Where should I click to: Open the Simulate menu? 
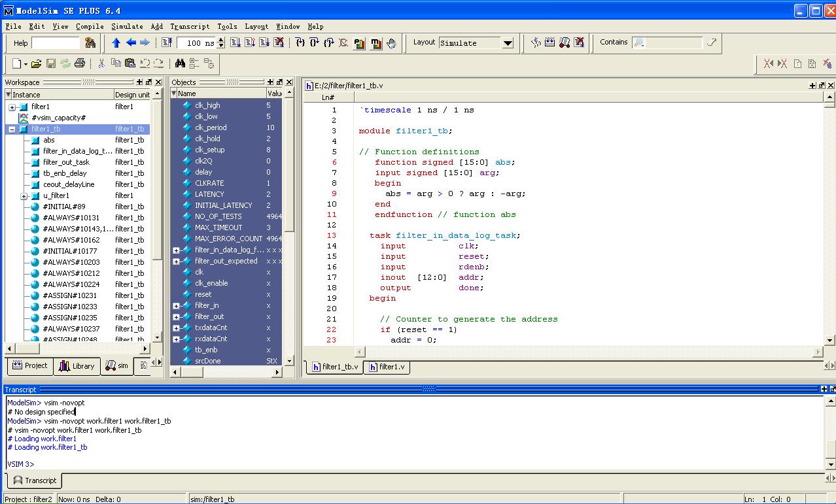(127, 27)
